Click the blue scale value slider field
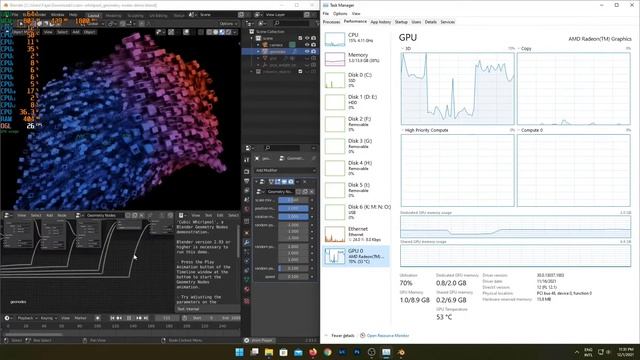Viewport: 640px width, 360px height. click(293, 200)
